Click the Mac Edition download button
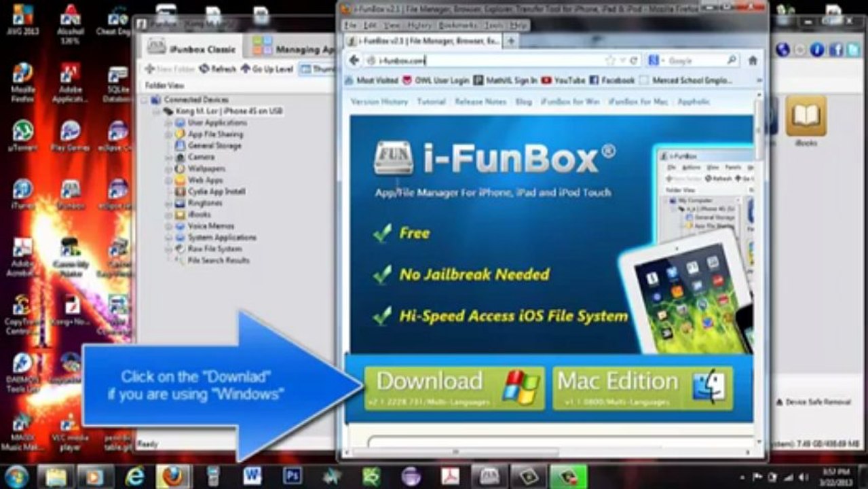 coord(643,388)
